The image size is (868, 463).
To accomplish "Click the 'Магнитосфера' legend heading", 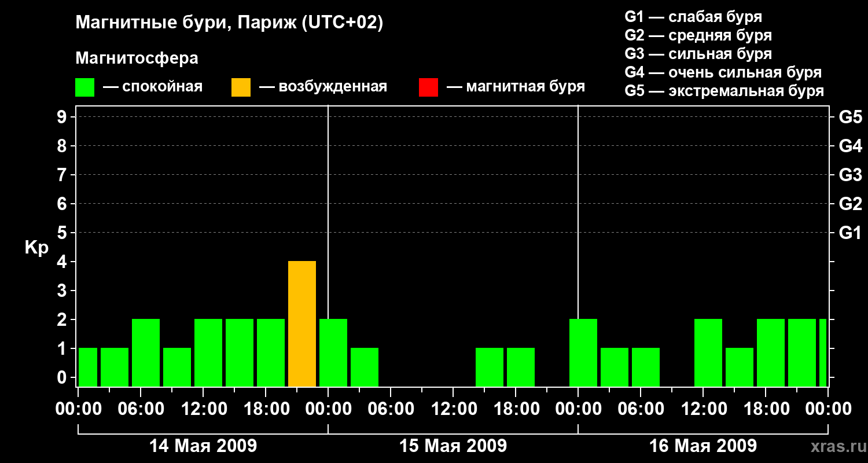I will pos(137,58).
